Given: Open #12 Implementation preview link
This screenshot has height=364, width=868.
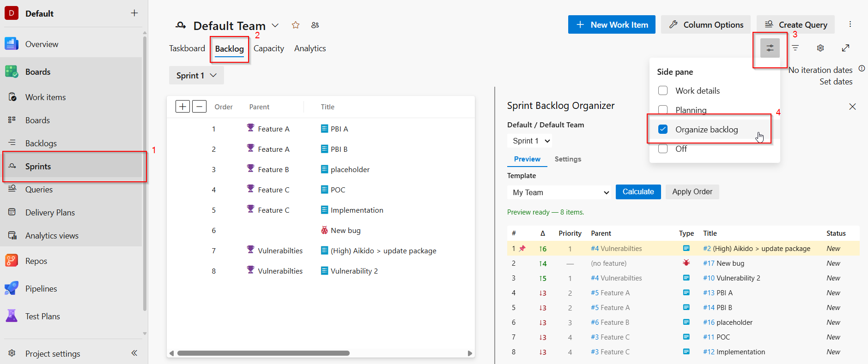Looking at the screenshot, I should (x=734, y=352).
